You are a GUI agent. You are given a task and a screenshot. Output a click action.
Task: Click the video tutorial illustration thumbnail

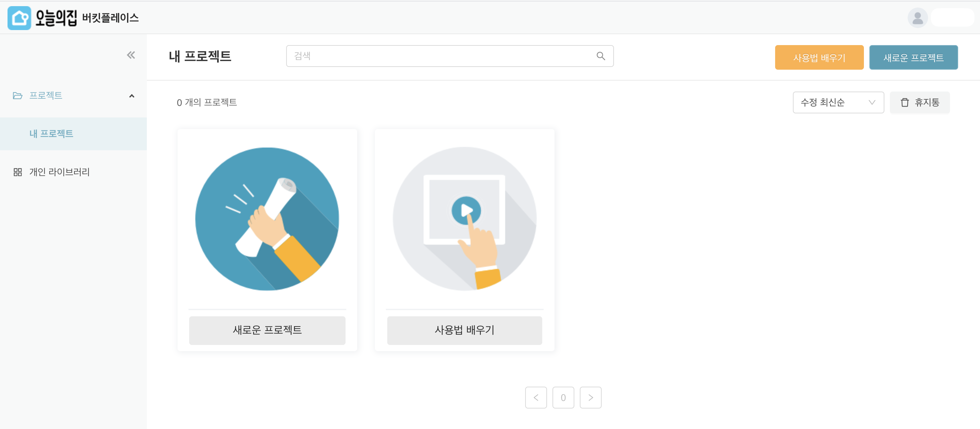pos(464,219)
